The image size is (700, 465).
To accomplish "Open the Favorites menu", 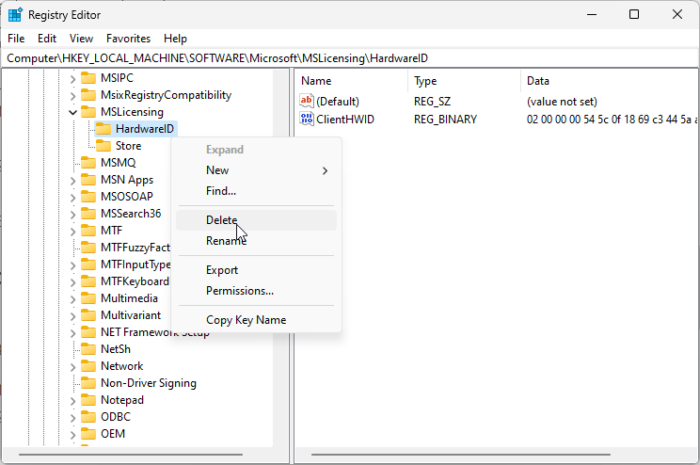I will pos(128,39).
